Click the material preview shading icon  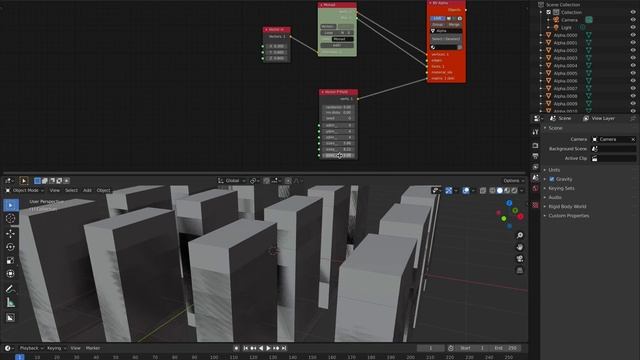click(x=507, y=191)
